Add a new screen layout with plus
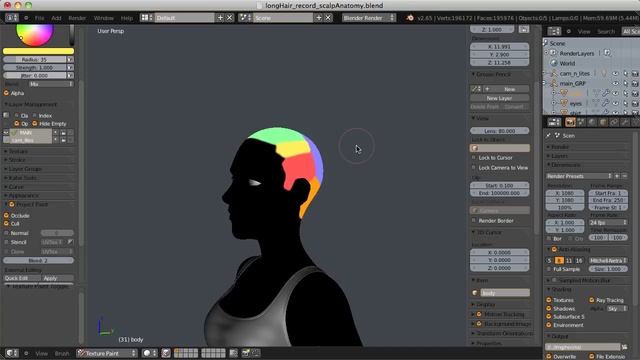640x360 pixels. pos(220,18)
